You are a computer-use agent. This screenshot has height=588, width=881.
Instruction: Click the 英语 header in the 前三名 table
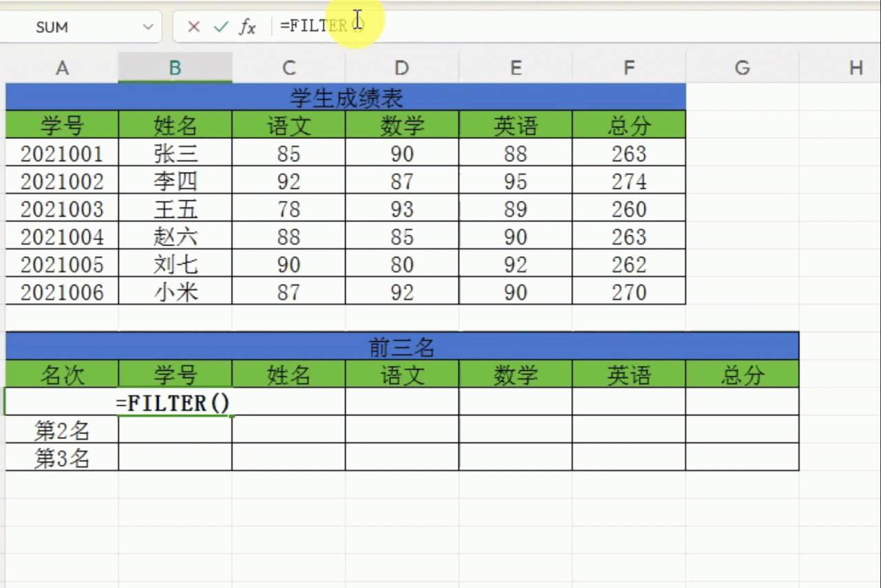click(x=629, y=374)
